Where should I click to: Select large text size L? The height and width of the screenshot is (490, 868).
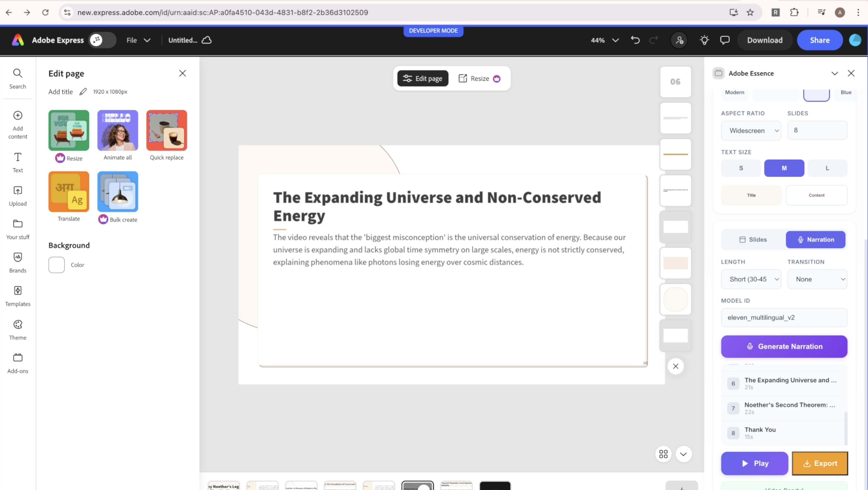pos(827,168)
